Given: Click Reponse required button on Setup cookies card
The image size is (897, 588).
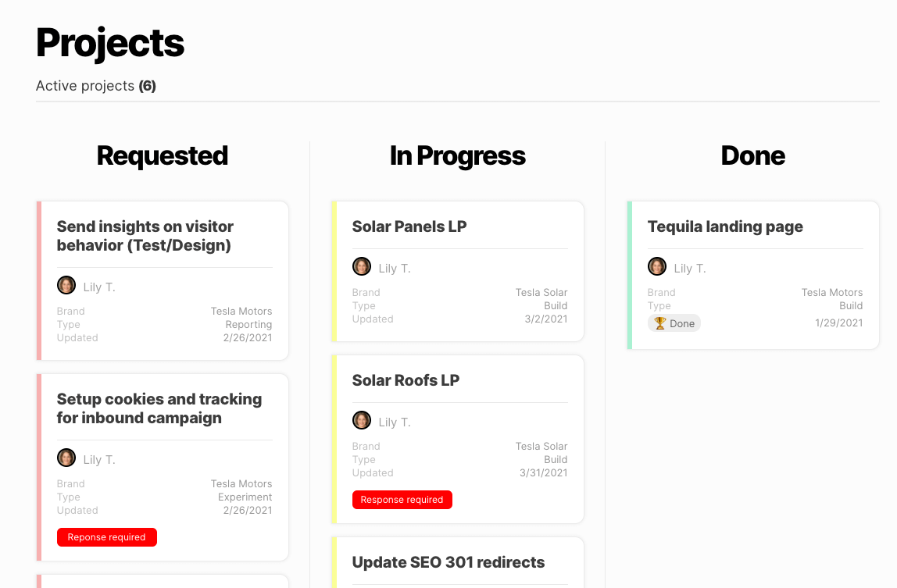Looking at the screenshot, I should tap(107, 537).
